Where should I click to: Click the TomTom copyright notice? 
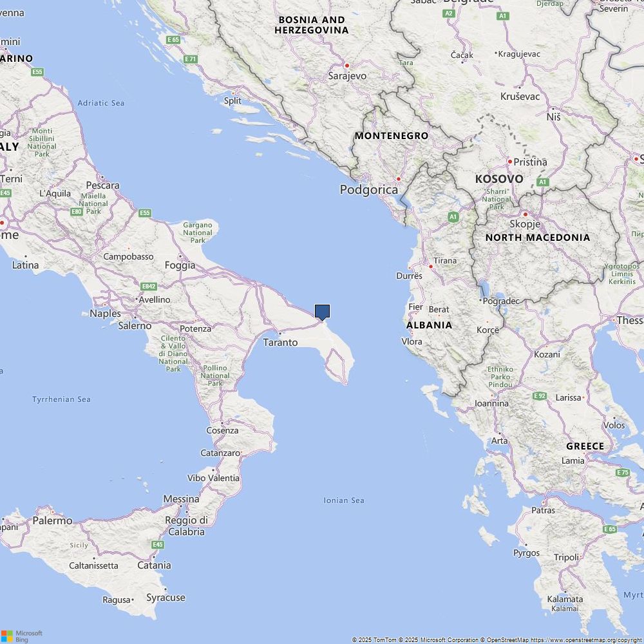pos(374,640)
